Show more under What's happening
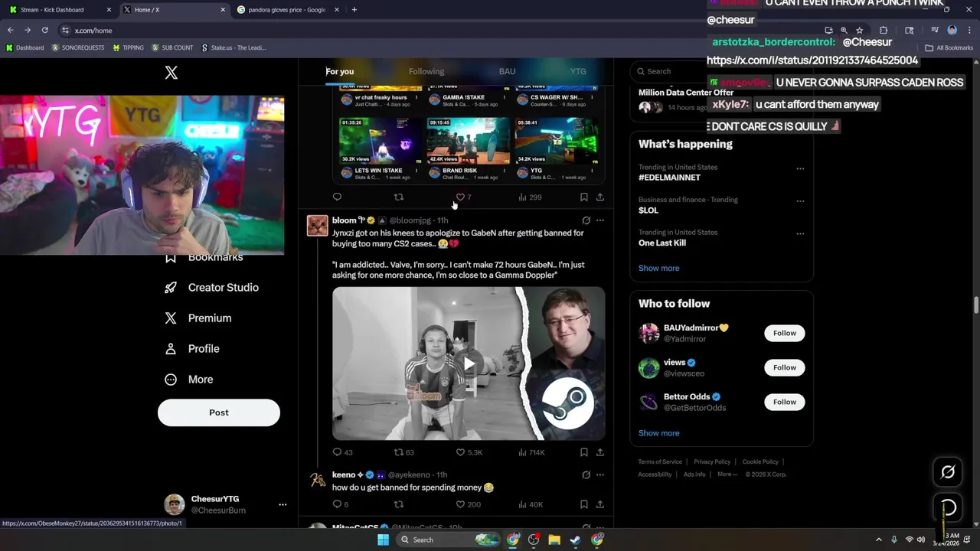 tap(658, 268)
